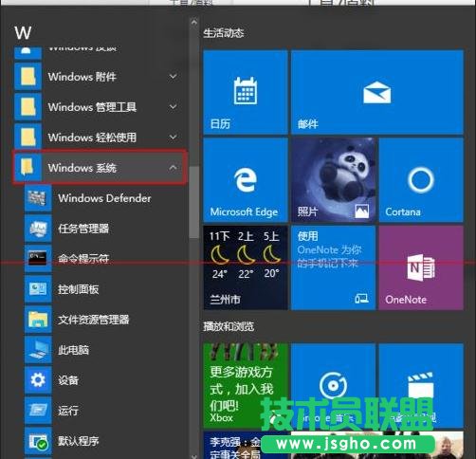Click the Windows 系统 folder label

point(82,168)
